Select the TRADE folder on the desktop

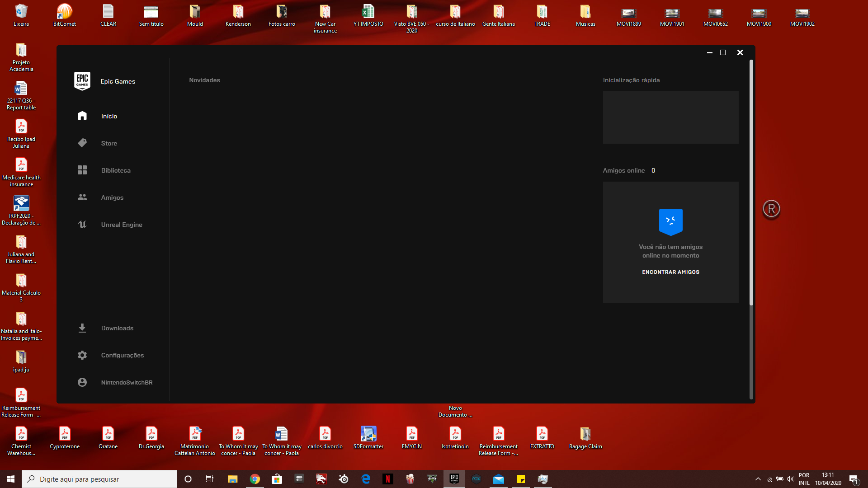point(542,15)
